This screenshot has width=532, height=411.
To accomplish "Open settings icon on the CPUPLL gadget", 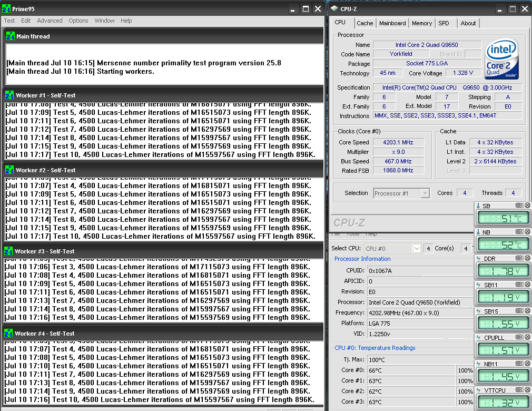I will [519, 337].
